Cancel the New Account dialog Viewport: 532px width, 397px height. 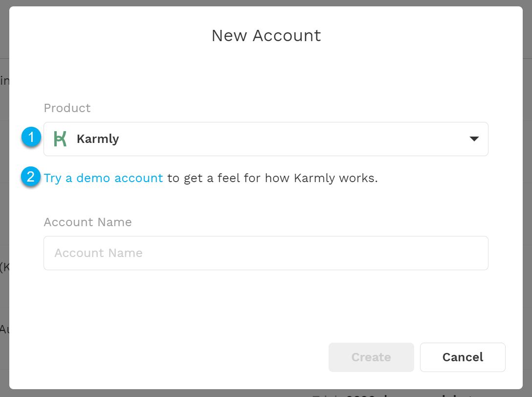463,357
